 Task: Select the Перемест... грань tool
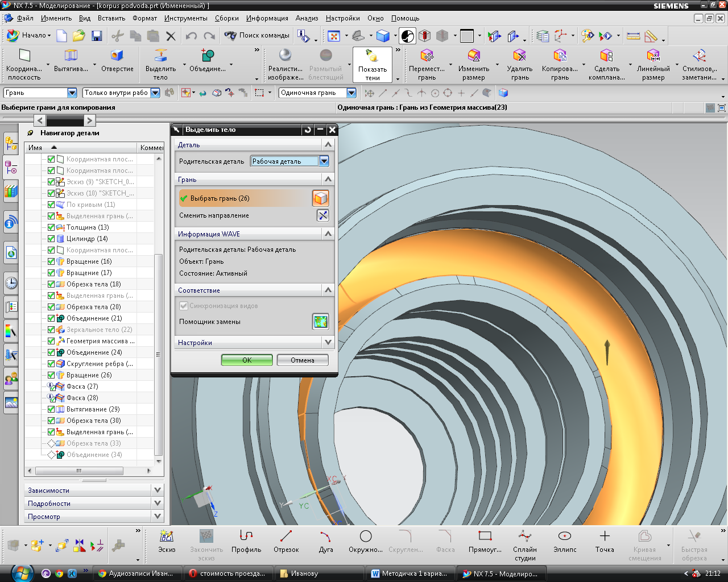(427, 64)
